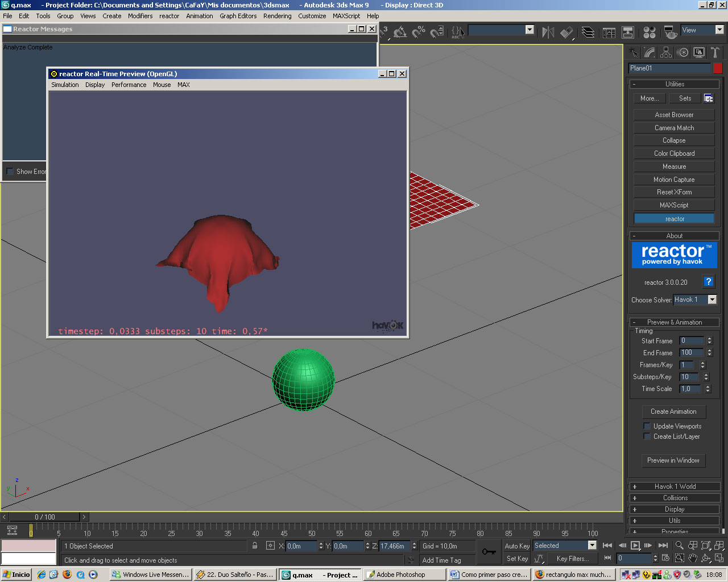This screenshot has width=728, height=582.
Task: Click the Play Animation button
Action: [635, 546]
